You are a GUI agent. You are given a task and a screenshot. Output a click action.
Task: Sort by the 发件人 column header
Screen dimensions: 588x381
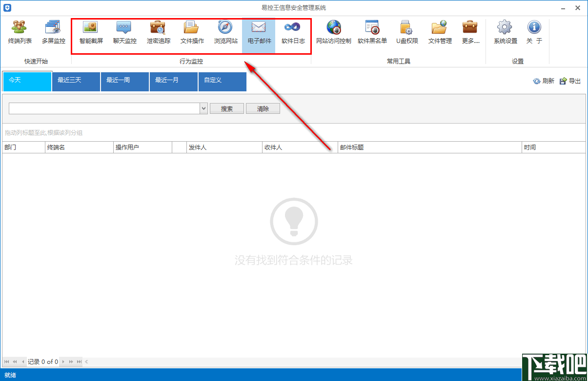[x=224, y=147]
